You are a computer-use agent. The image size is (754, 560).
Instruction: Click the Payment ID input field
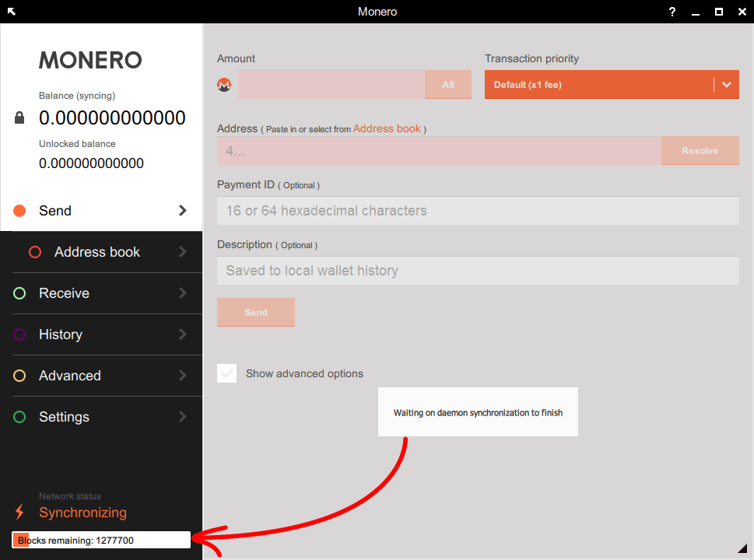click(x=477, y=211)
